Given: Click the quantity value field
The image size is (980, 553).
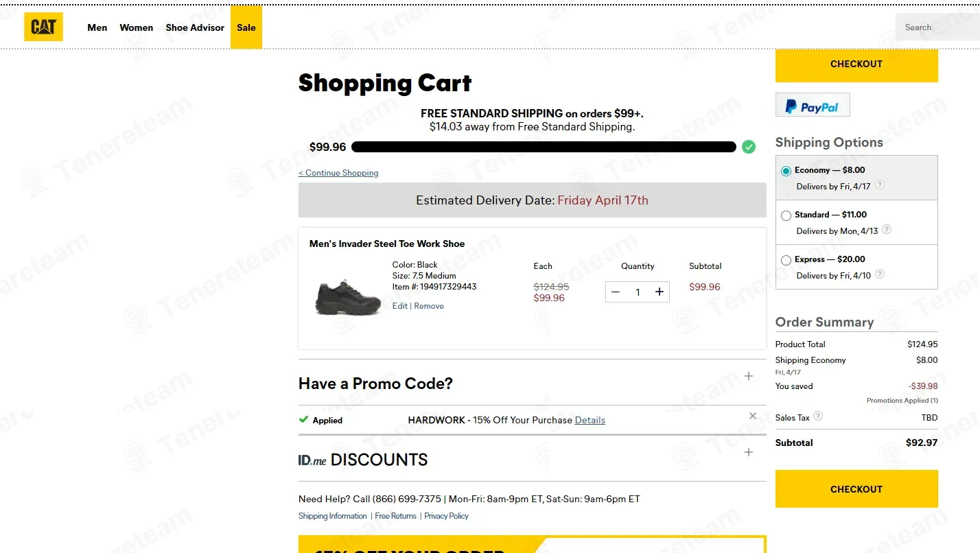Looking at the screenshot, I should [638, 292].
